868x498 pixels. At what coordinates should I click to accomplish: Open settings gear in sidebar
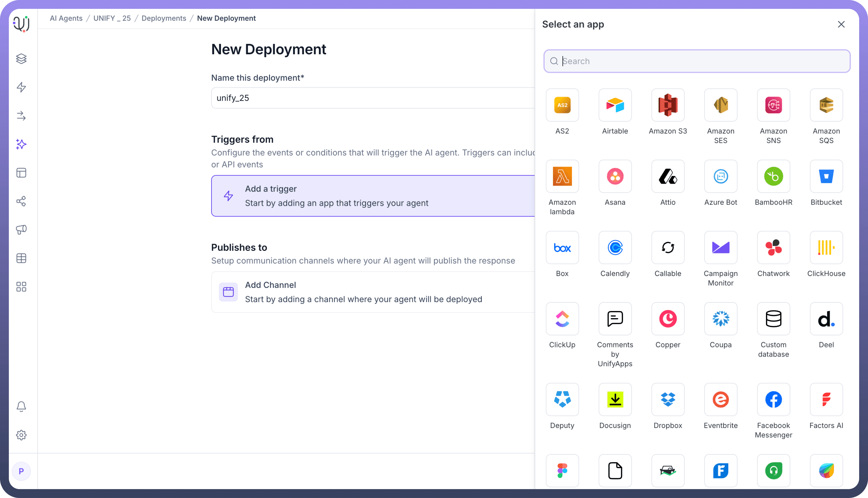[21, 435]
